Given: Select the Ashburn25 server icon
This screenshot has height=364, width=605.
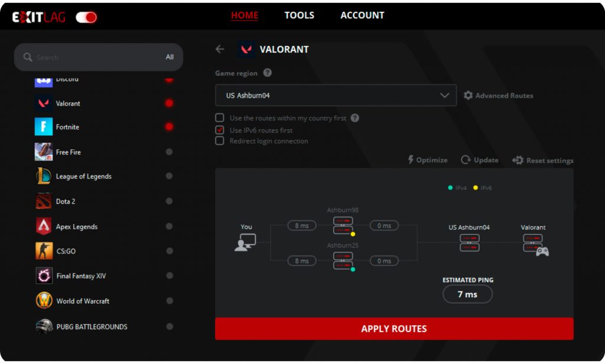Looking at the screenshot, I should click(x=343, y=261).
